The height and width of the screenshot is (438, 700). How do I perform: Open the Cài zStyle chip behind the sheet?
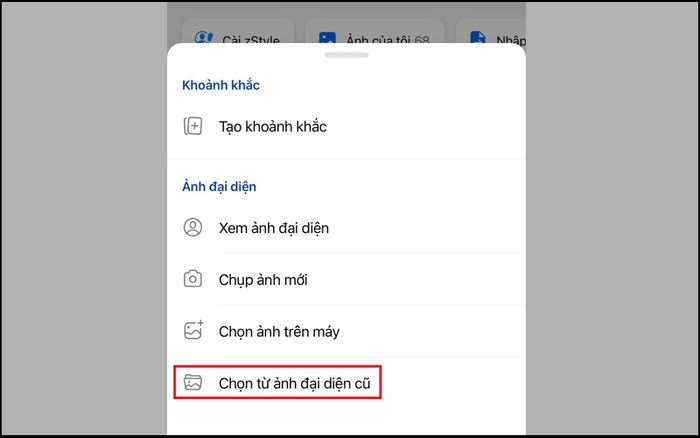pos(238,32)
